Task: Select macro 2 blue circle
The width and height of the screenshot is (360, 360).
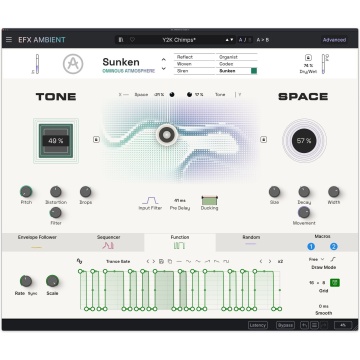Action: coord(334,247)
